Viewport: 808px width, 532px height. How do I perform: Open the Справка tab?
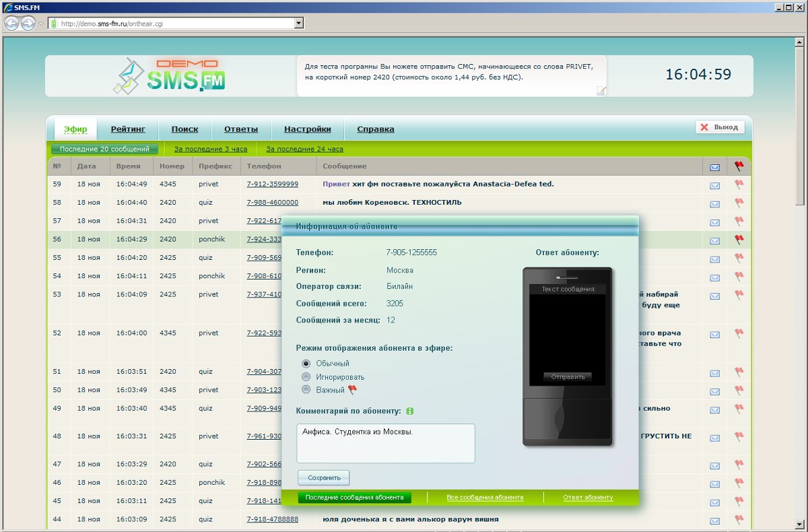pyautogui.click(x=376, y=129)
